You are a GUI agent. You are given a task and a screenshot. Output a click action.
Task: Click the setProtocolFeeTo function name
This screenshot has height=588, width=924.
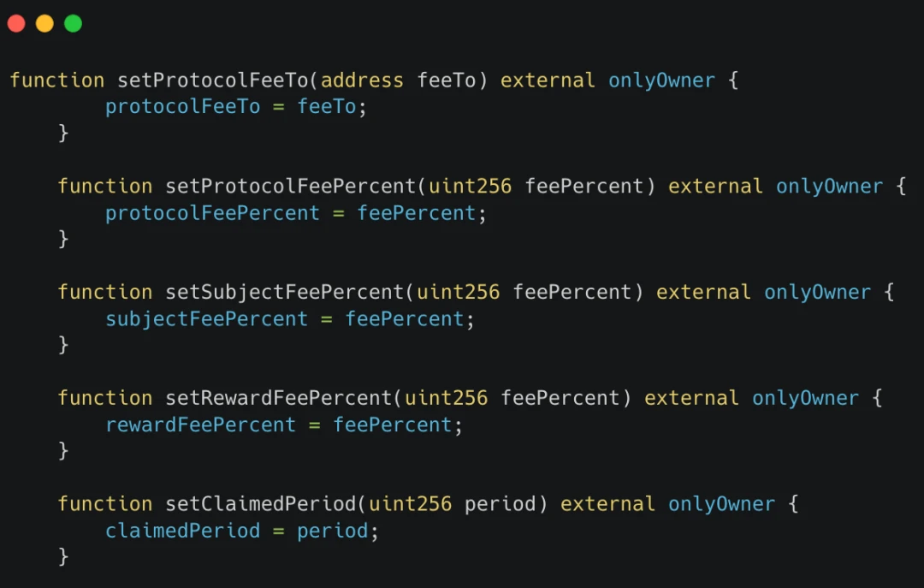click(212, 80)
